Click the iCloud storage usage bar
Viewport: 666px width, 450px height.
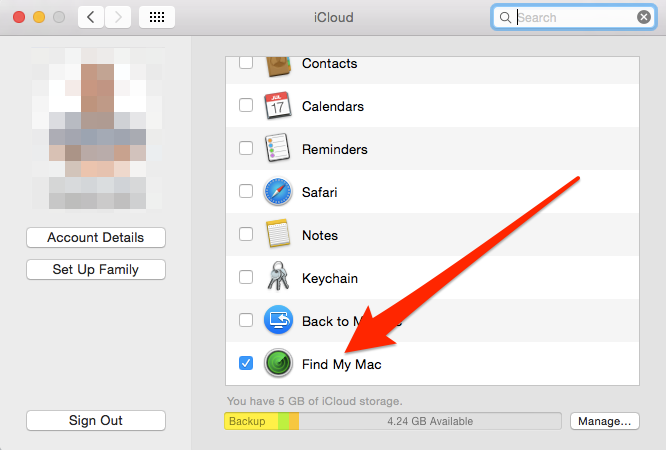tap(393, 421)
